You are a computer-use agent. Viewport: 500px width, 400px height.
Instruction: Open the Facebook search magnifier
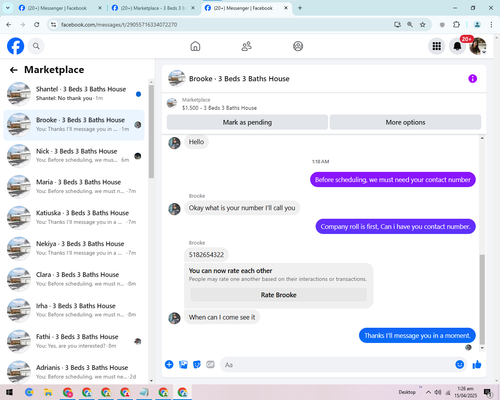pos(36,46)
